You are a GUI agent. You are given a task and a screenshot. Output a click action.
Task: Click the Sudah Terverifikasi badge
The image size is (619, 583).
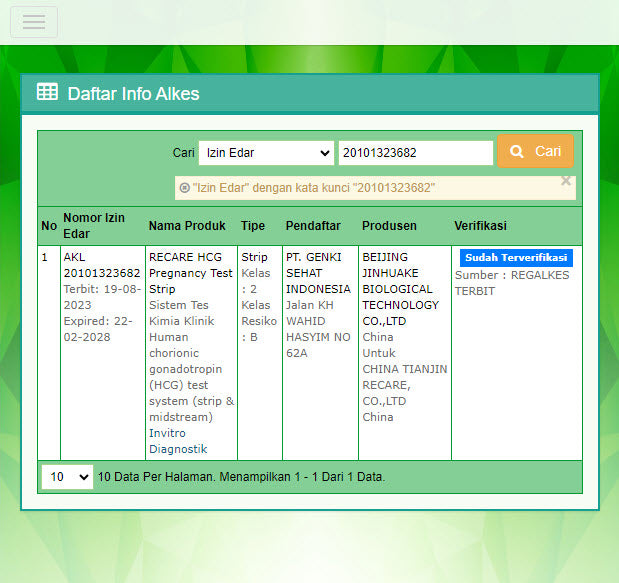[516, 257]
